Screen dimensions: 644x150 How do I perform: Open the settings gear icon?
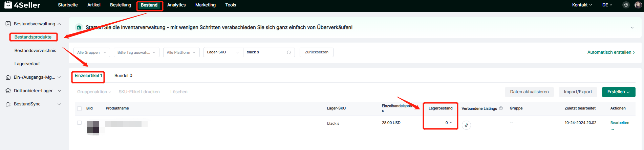(626, 5)
